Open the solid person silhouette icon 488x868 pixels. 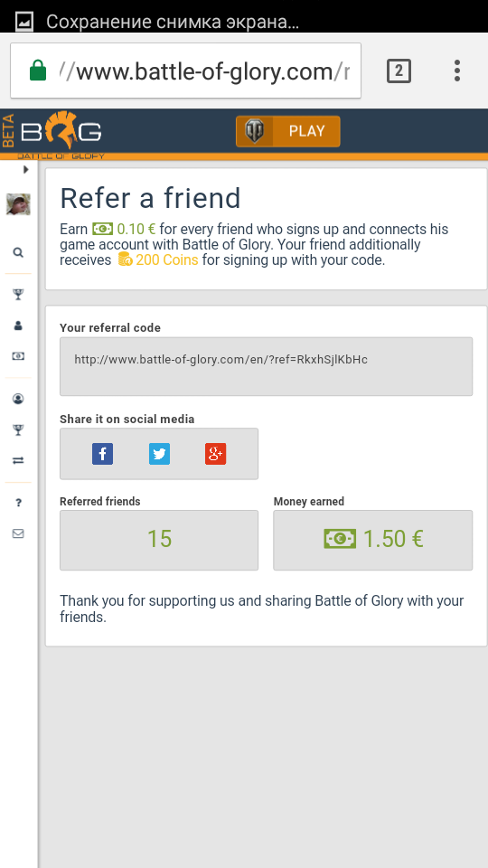pos(18,325)
